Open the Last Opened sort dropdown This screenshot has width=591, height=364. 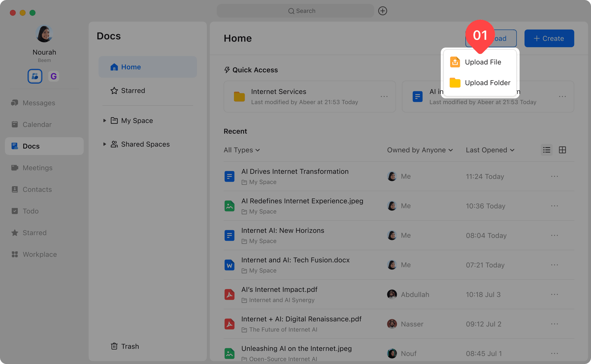[x=490, y=150]
